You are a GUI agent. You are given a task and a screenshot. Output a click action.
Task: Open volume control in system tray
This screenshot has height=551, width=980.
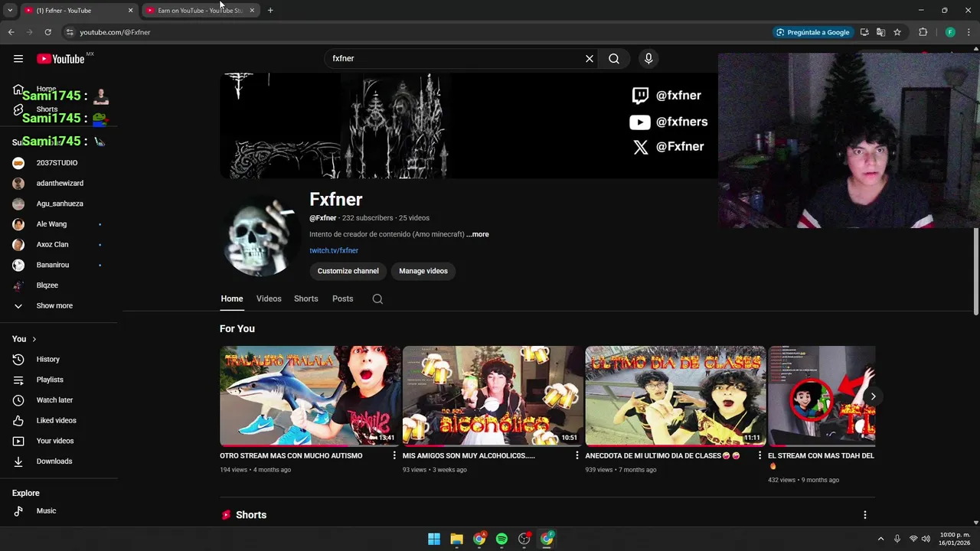[x=926, y=539]
